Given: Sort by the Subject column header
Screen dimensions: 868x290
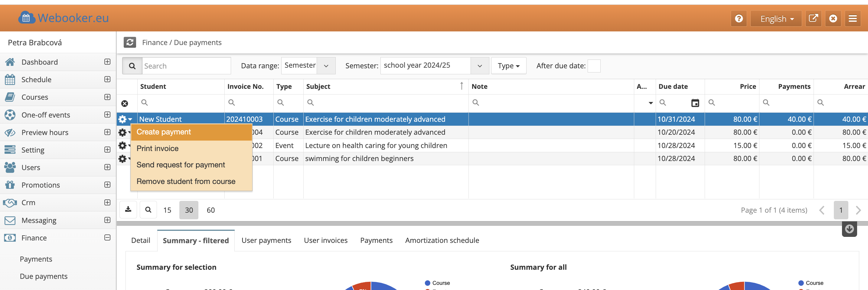Looking at the screenshot, I should click(386, 86).
